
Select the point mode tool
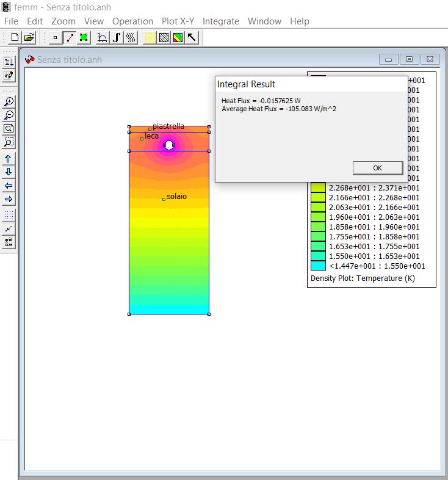[x=56, y=37]
